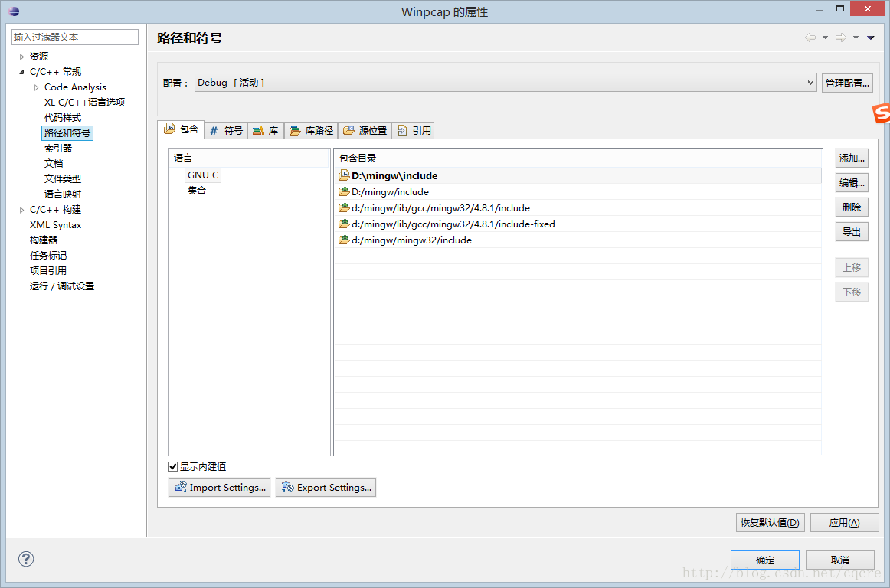Image resolution: width=890 pixels, height=588 pixels.
Task: Expand the Code Analysis tree node
Action: click(x=36, y=87)
